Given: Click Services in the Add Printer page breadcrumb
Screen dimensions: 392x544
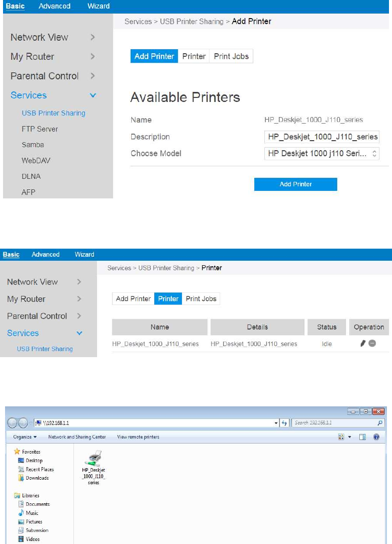Looking at the screenshot, I should [138, 22].
